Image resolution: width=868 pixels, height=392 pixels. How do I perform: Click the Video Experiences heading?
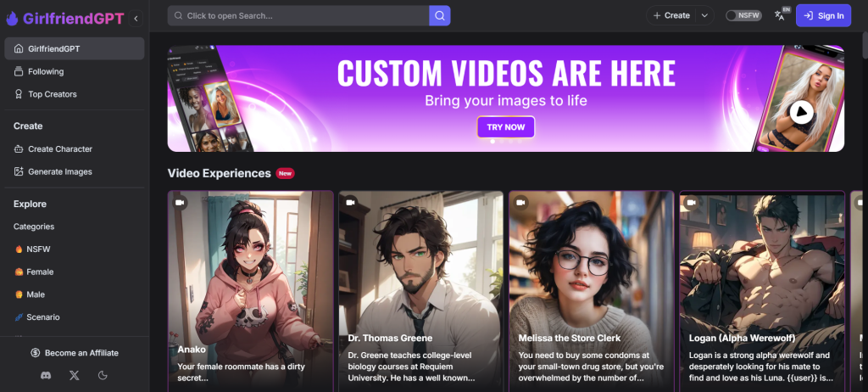tap(220, 174)
